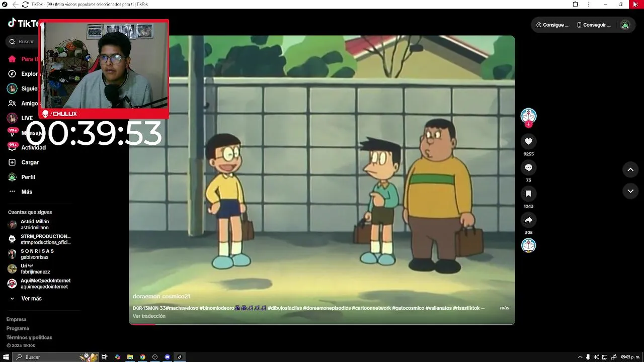Open volume control in system tray
Viewport: 644px width, 362px height.
(x=596, y=357)
